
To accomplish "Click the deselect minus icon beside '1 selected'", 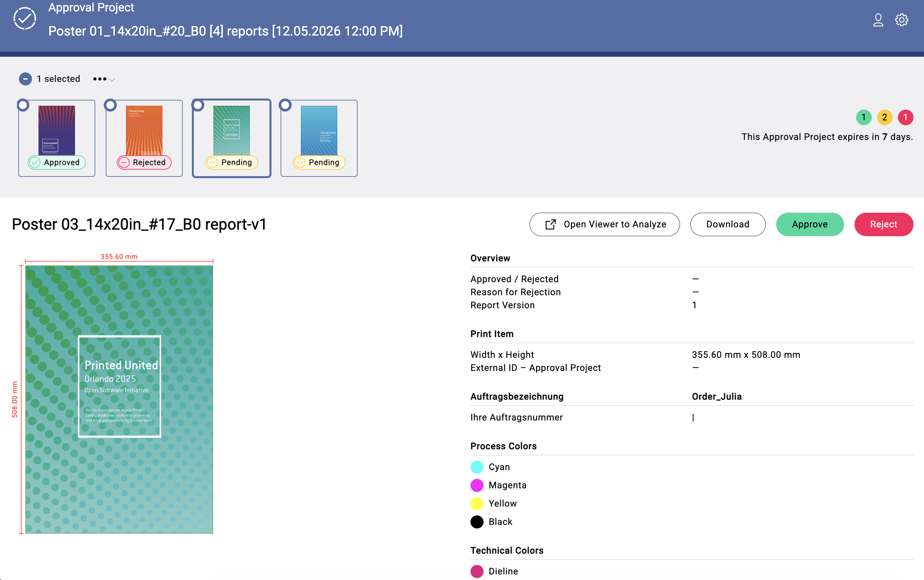I will (x=25, y=79).
